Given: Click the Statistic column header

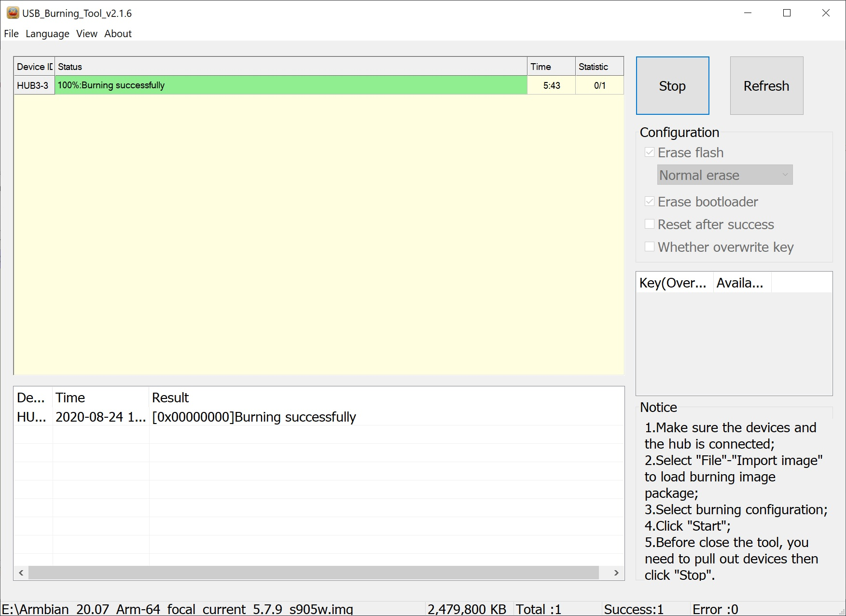Looking at the screenshot, I should point(593,66).
